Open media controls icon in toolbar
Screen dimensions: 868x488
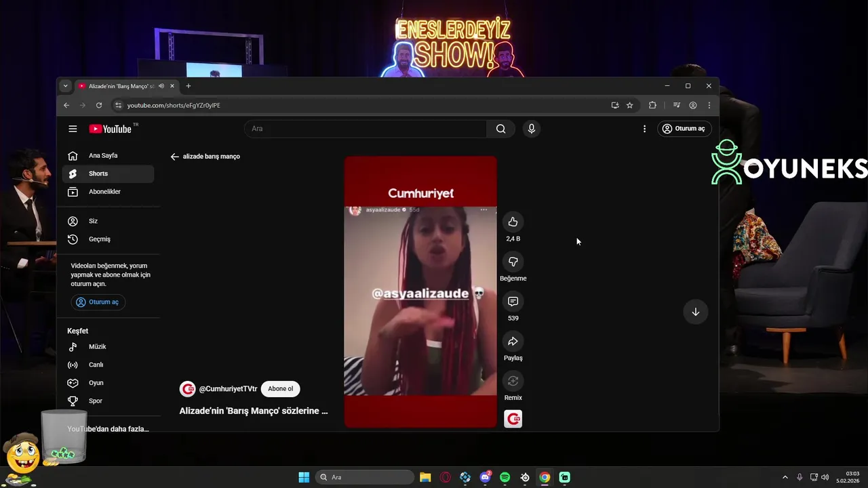[677, 105]
